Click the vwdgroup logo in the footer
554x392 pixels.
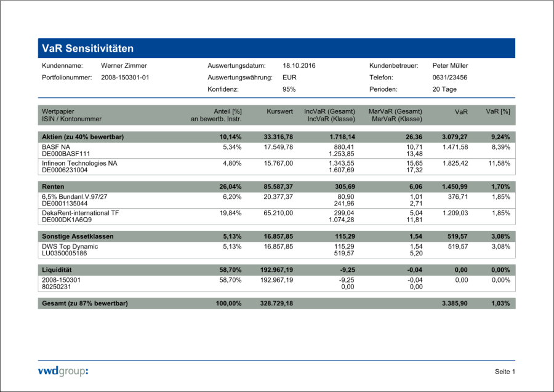click(63, 370)
